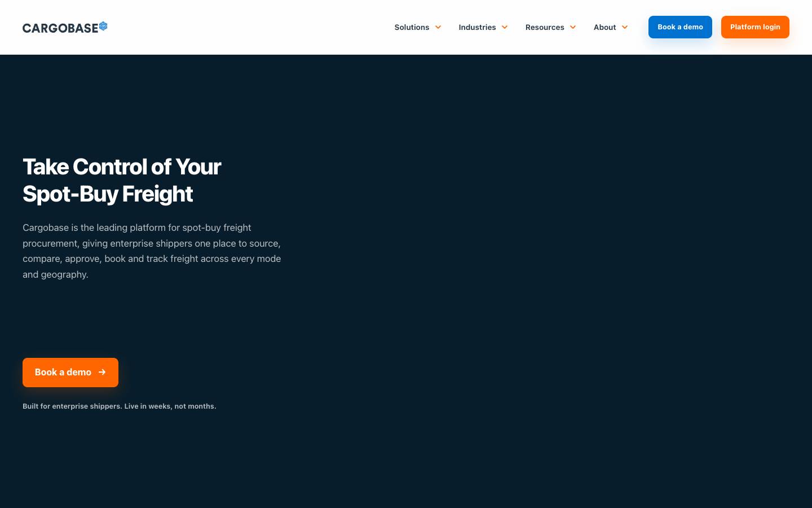
Task: Open the Industries menu
Action: pyautogui.click(x=477, y=27)
